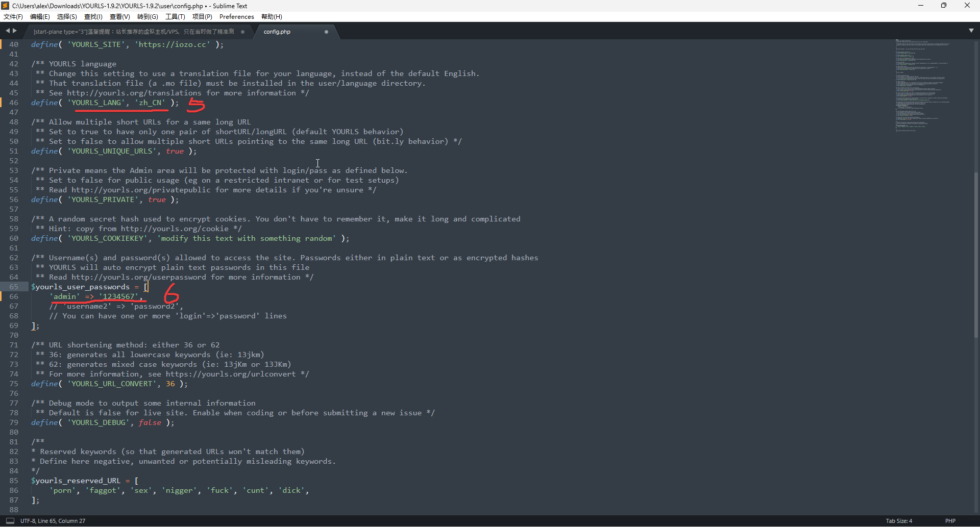Open the 工具(T) menu
This screenshot has height=527, width=980.
point(175,17)
